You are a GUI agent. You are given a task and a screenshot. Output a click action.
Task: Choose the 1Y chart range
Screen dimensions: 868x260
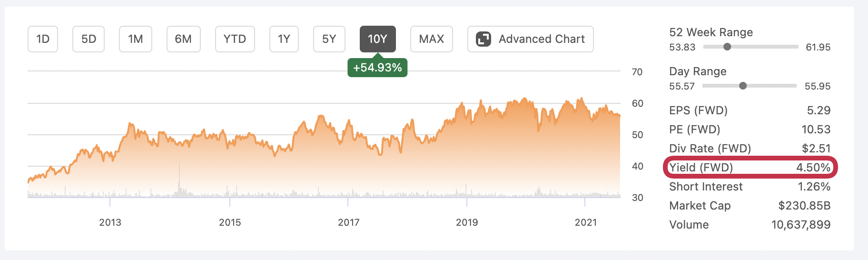click(284, 39)
